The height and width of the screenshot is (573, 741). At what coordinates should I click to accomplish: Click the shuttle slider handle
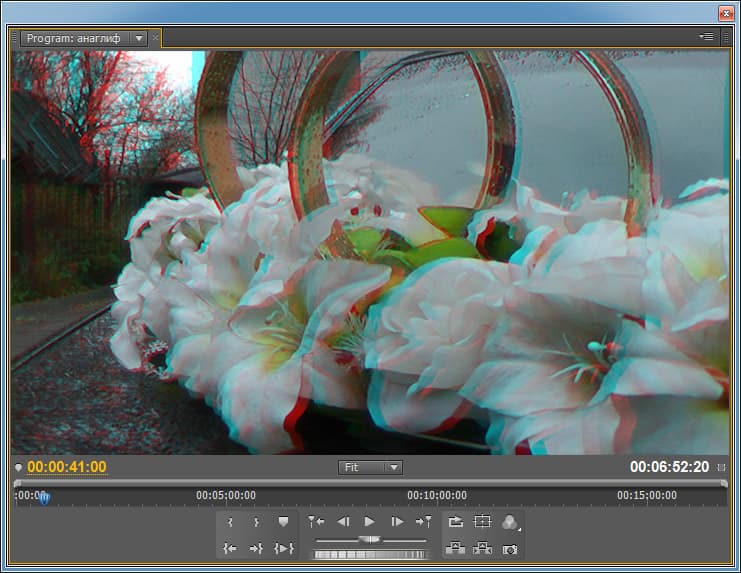pyautogui.click(x=370, y=539)
